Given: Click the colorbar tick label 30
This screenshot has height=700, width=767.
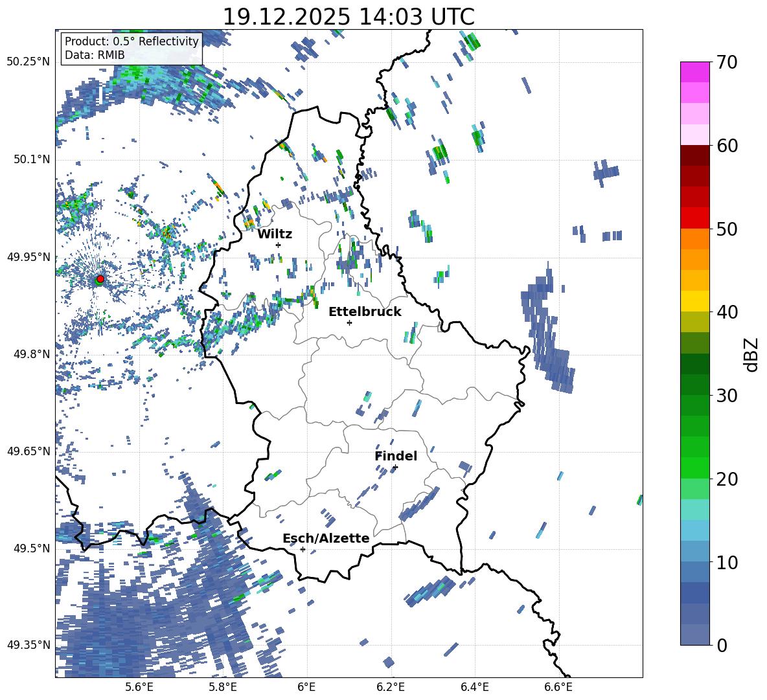Looking at the screenshot, I should pyautogui.click(x=727, y=396).
